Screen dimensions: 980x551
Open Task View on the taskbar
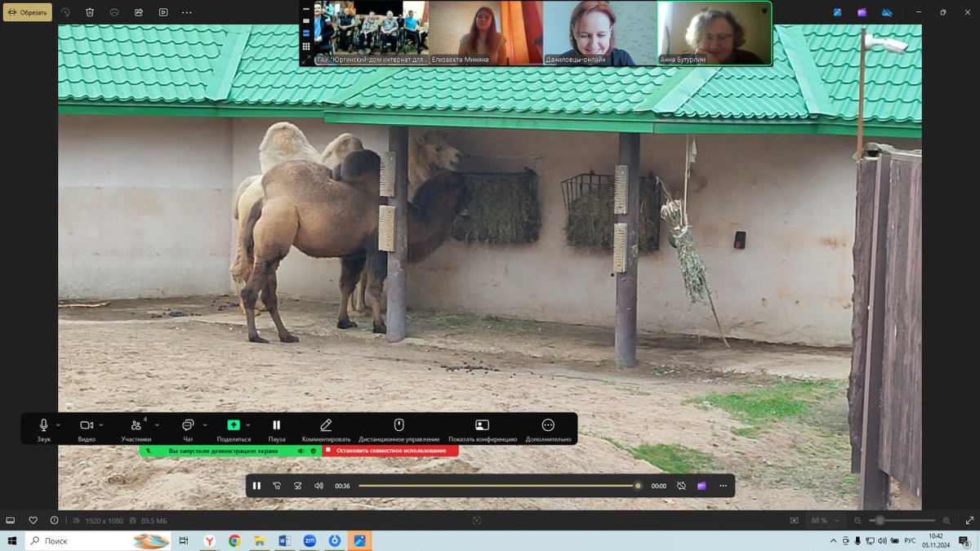184,540
